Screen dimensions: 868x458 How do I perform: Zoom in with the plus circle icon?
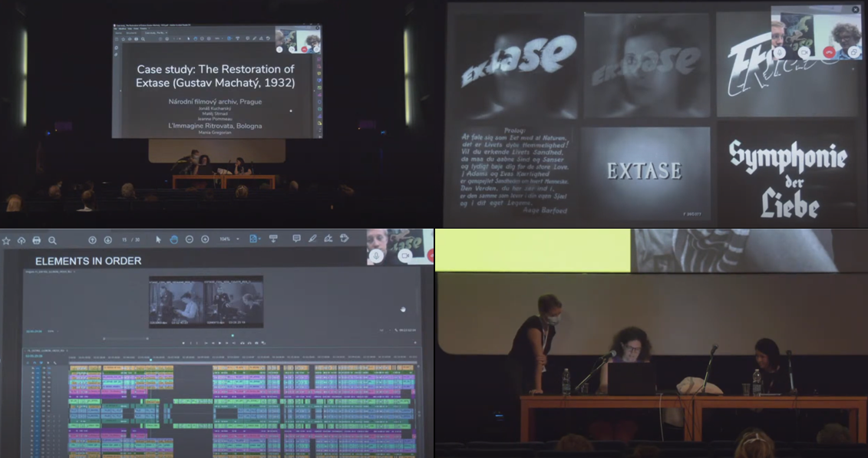coord(205,239)
